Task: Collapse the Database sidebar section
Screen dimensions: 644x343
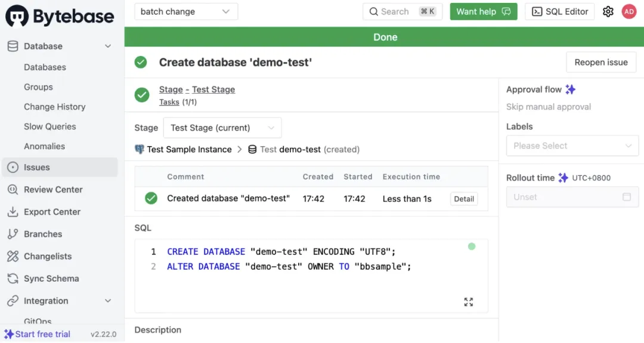Action: [108, 47]
